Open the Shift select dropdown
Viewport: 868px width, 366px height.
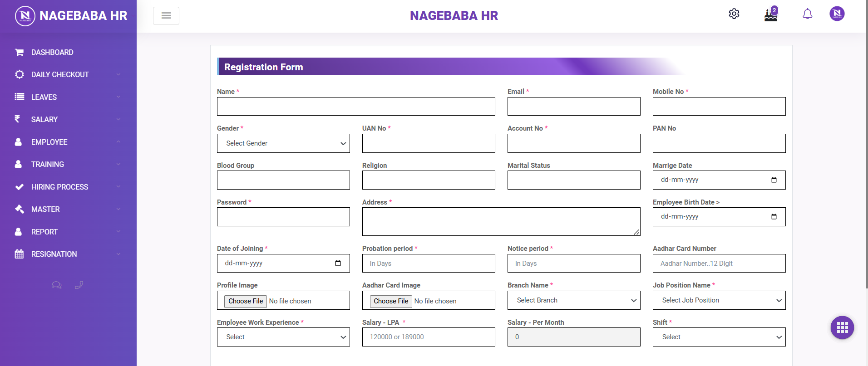pyautogui.click(x=719, y=337)
